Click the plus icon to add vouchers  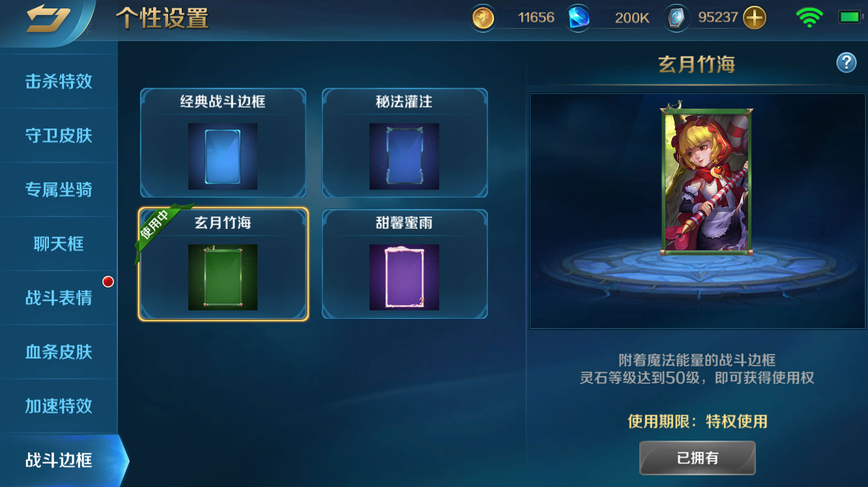pos(755,18)
